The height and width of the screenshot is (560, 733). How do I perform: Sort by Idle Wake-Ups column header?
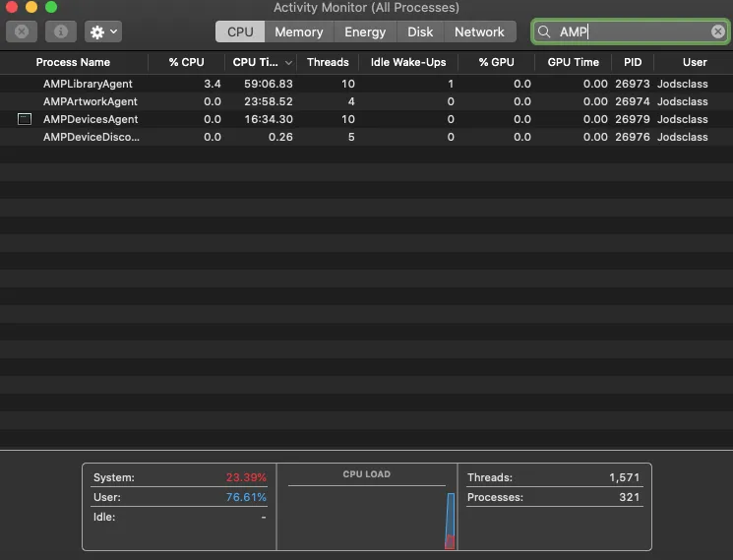click(x=408, y=62)
